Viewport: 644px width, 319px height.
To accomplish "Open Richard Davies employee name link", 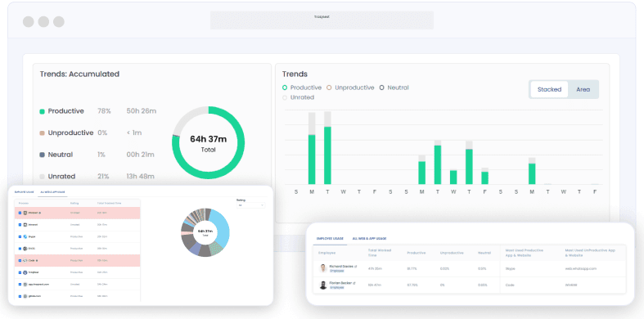I will [341, 267].
